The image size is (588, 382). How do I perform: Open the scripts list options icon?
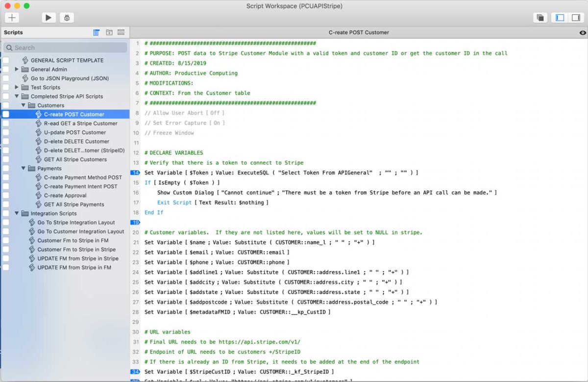coord(121,32)
